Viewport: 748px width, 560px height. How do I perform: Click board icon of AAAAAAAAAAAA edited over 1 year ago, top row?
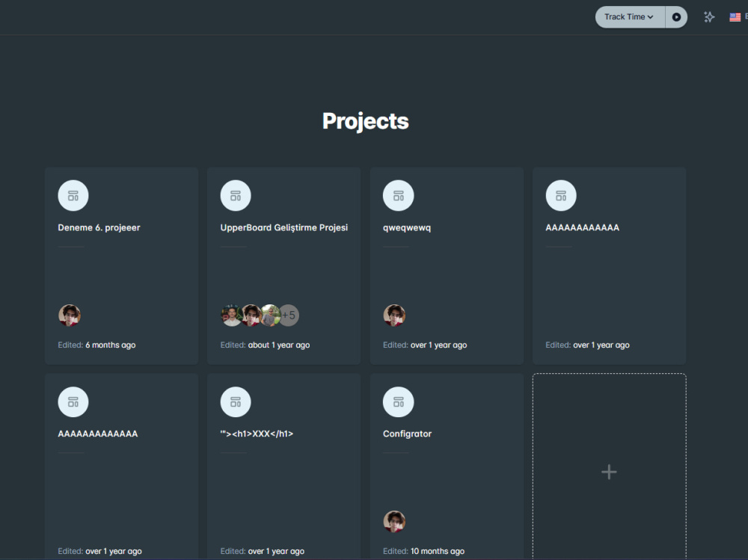pyautogui.click(x=561, y=196)
